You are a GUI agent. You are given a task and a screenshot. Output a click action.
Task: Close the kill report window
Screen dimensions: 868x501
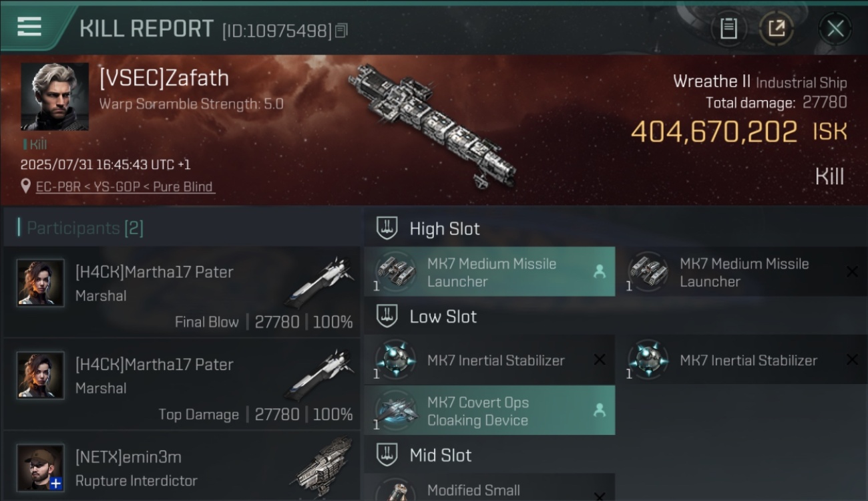[x=835, y=29]
